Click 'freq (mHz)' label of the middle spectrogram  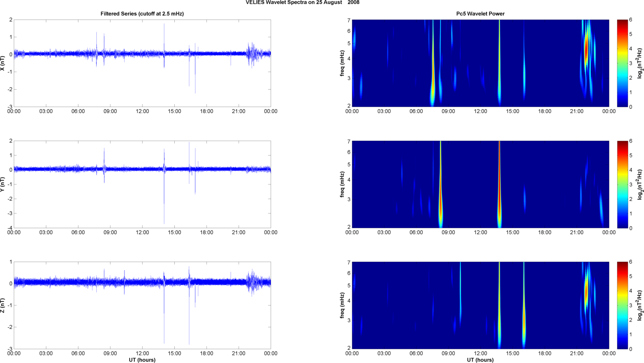(342, 184)
